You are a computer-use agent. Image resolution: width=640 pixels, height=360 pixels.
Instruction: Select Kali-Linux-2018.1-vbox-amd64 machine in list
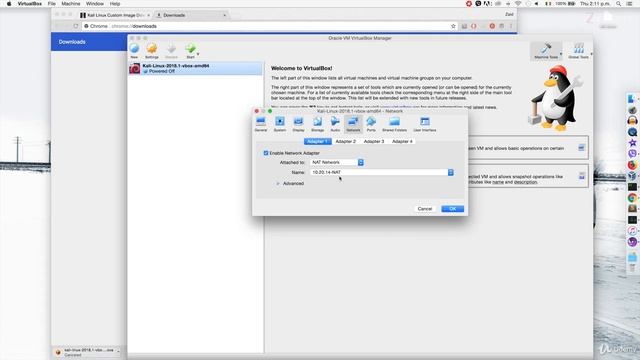pos(196,68)
